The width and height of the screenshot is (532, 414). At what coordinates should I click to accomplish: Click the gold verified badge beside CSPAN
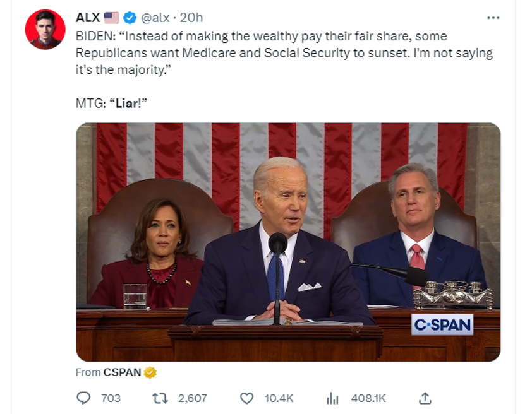[x=150, y=372]
